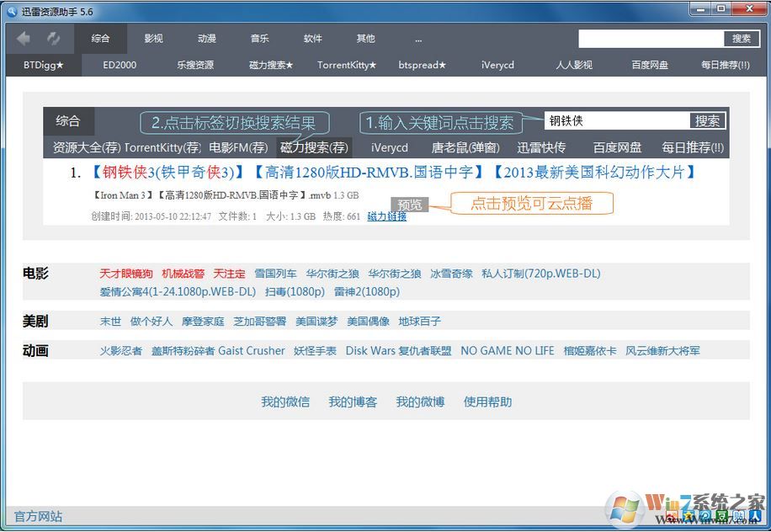Click the Renren share icon

[x=754, y=515]
